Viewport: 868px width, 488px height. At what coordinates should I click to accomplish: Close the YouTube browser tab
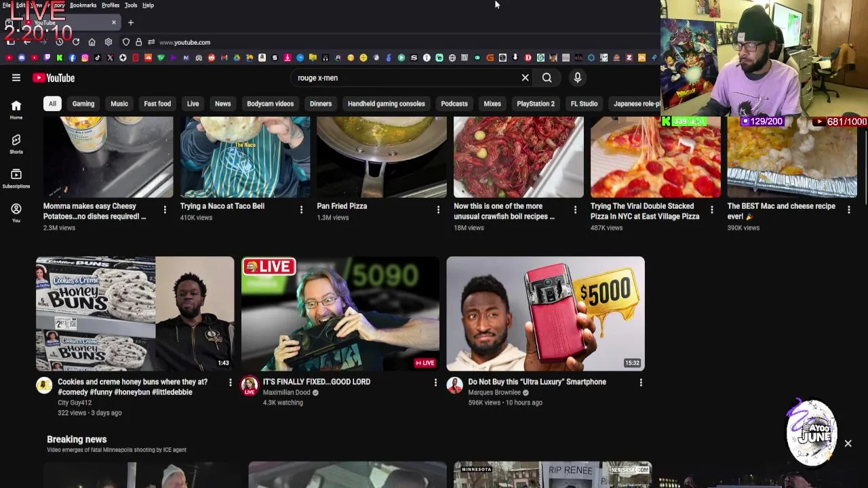pos(113,22)
